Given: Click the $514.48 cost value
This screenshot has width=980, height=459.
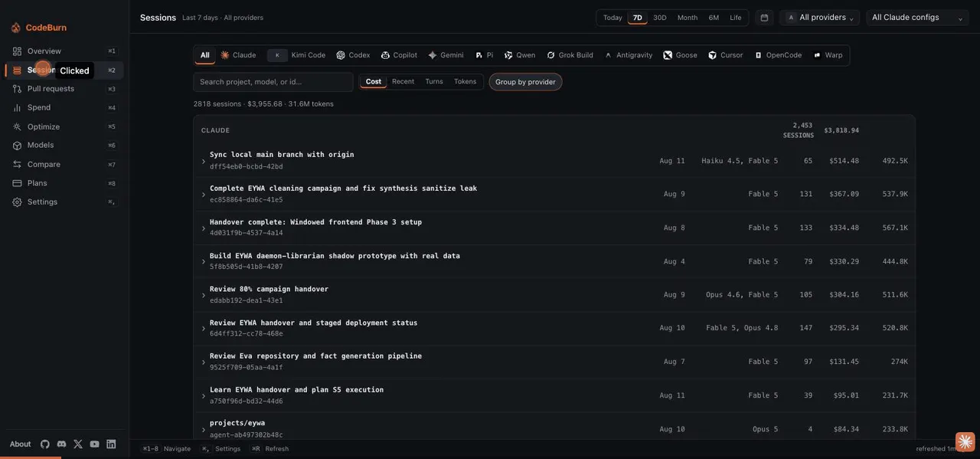Looking at the screenshot, I should coord(844,161).
